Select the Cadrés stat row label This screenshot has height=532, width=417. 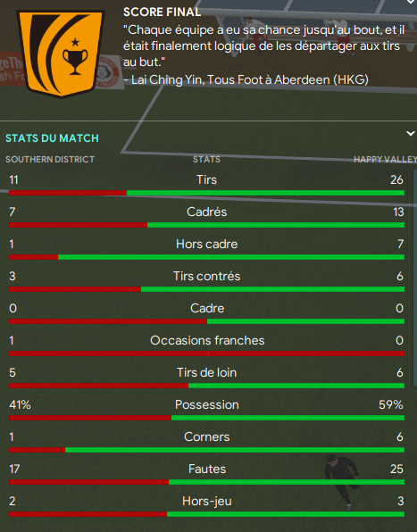(206, 212)
